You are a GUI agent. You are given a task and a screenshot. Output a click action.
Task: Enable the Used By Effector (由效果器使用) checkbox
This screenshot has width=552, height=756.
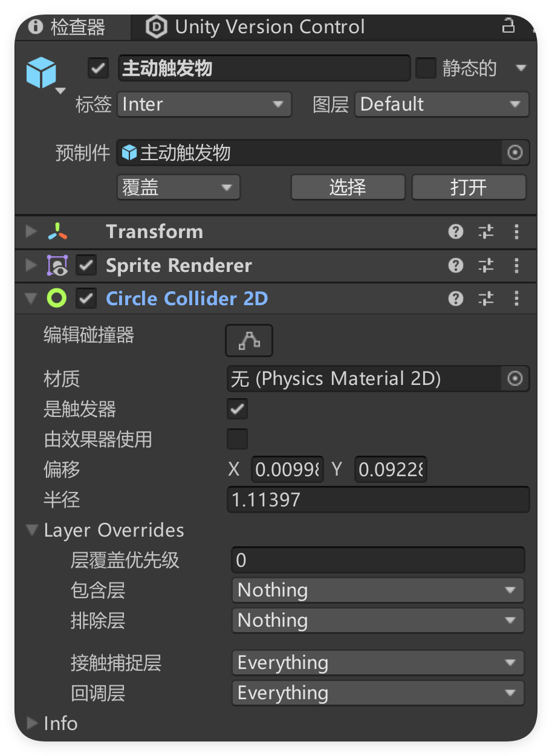pyautogui.click(x=237, y=439)
